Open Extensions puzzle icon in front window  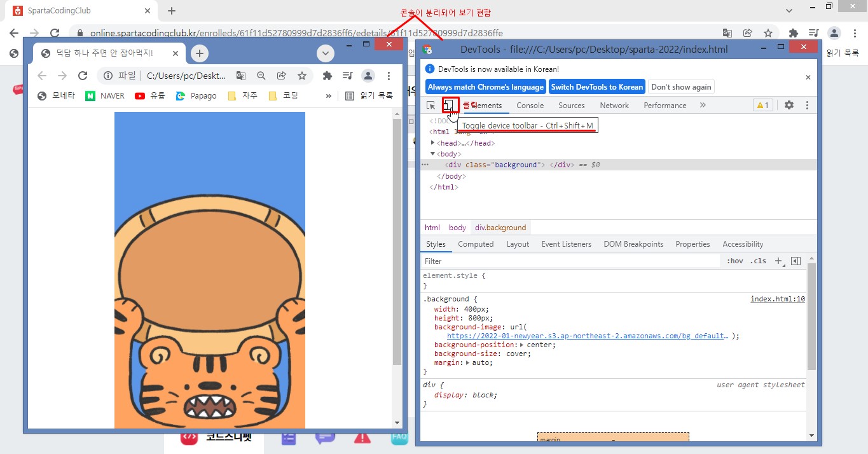point(327,76)
